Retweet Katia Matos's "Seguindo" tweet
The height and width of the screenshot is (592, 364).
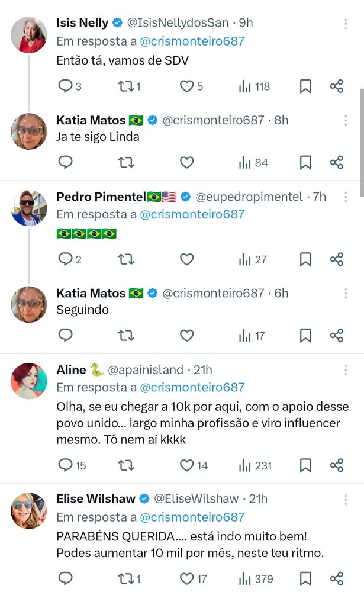pos(125,335)
